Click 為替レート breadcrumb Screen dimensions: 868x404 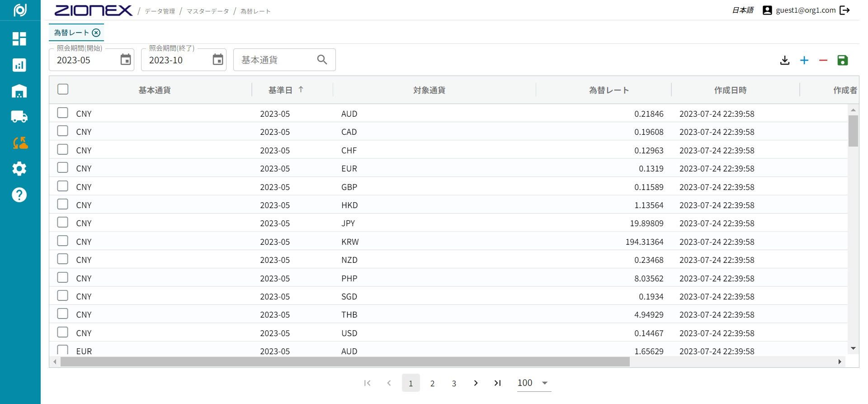(256, 11)
